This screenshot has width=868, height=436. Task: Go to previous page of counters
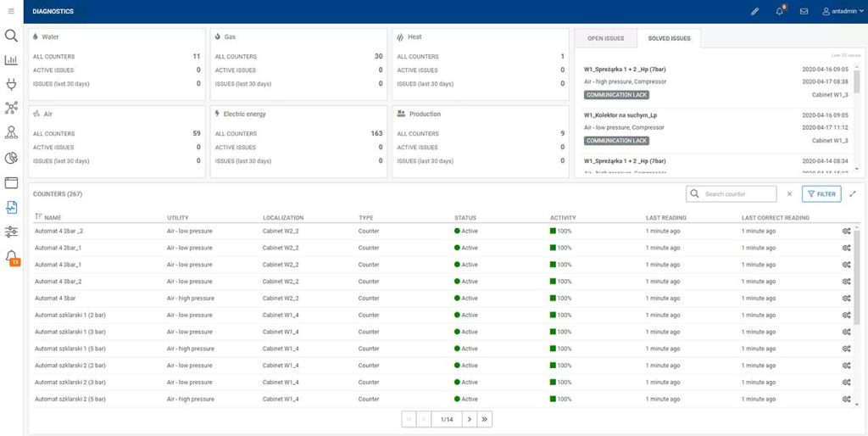(424, 419)
